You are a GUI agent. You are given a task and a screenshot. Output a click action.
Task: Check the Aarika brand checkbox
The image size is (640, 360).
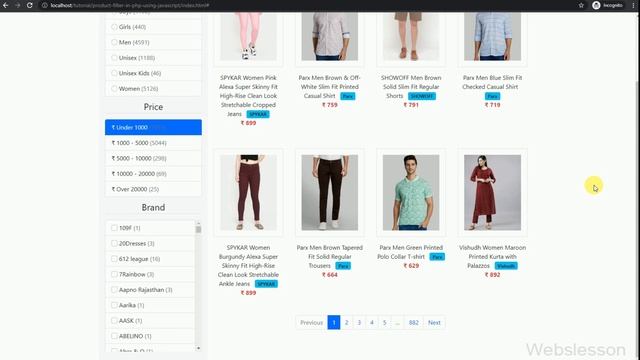[x=114, y=305]
